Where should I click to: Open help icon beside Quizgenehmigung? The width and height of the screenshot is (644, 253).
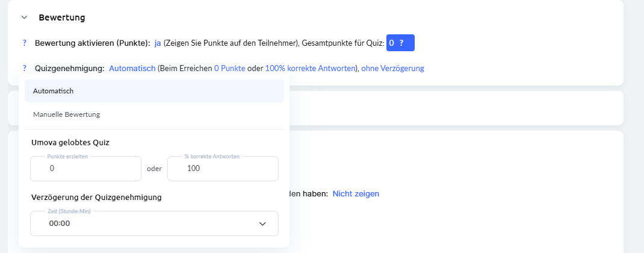tap(25, 69)
